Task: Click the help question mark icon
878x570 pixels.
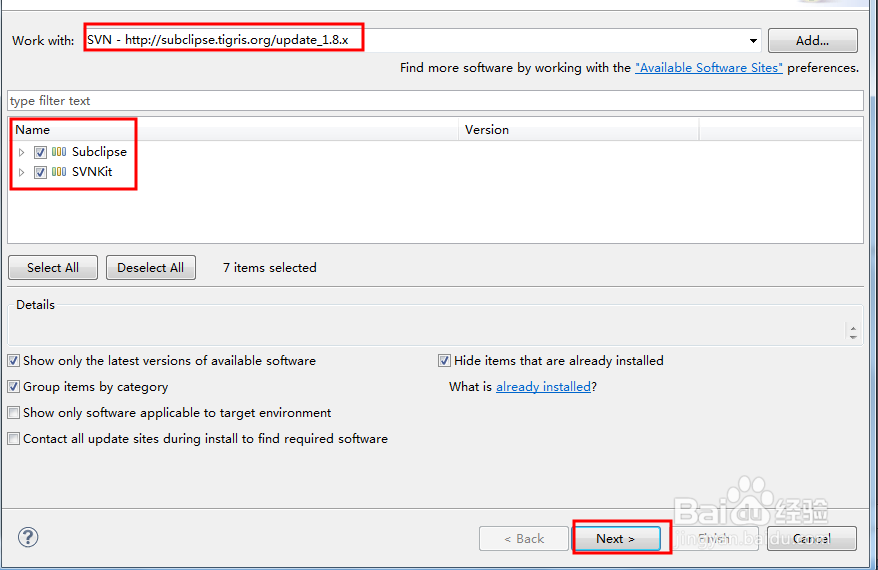Action: [x=28, y=538]
